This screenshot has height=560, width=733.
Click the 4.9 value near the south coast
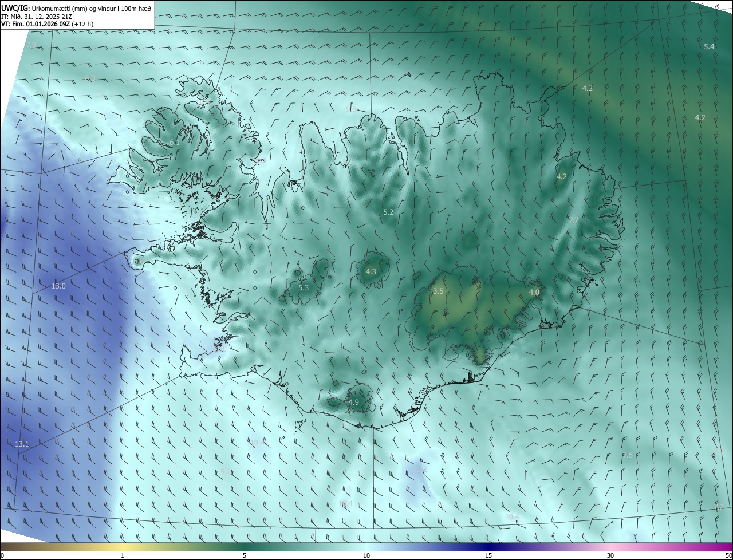pyautogui.click(x=354, y=403)
